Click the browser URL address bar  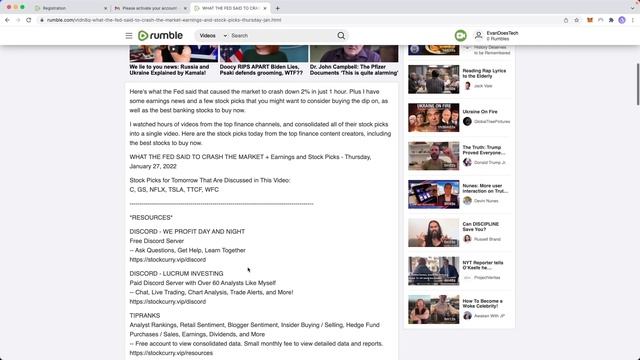click(x=300, y=20)
